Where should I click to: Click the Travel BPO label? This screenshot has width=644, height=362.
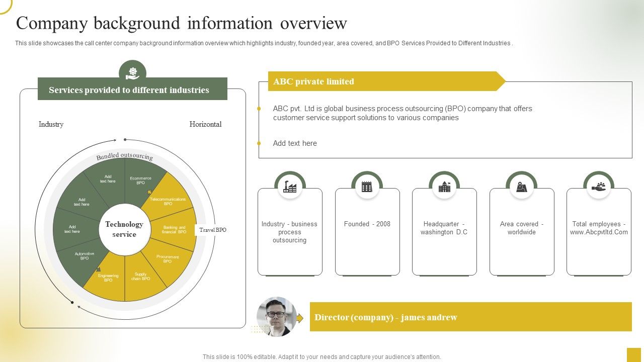point(213,230)
